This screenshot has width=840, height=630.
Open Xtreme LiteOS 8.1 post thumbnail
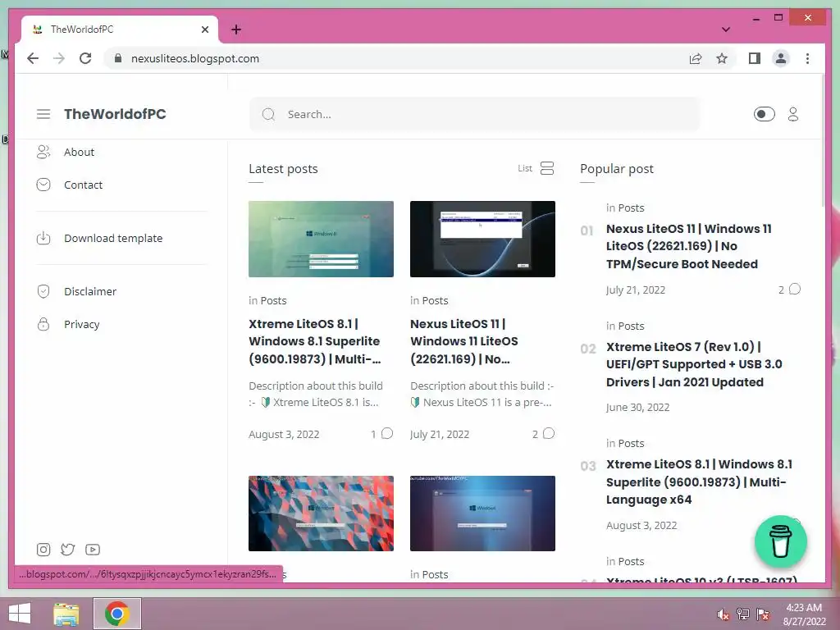tap(321, 239)
